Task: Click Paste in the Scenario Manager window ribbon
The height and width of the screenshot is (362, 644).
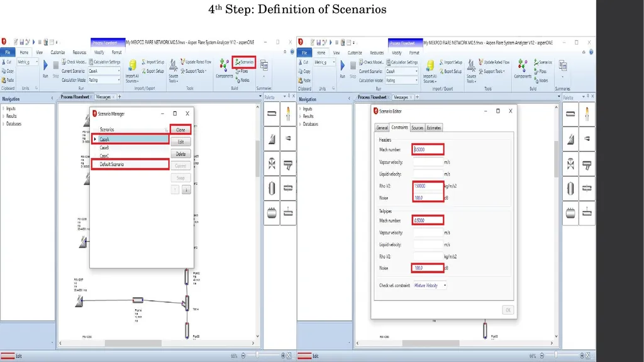Action: coord(8,80)
